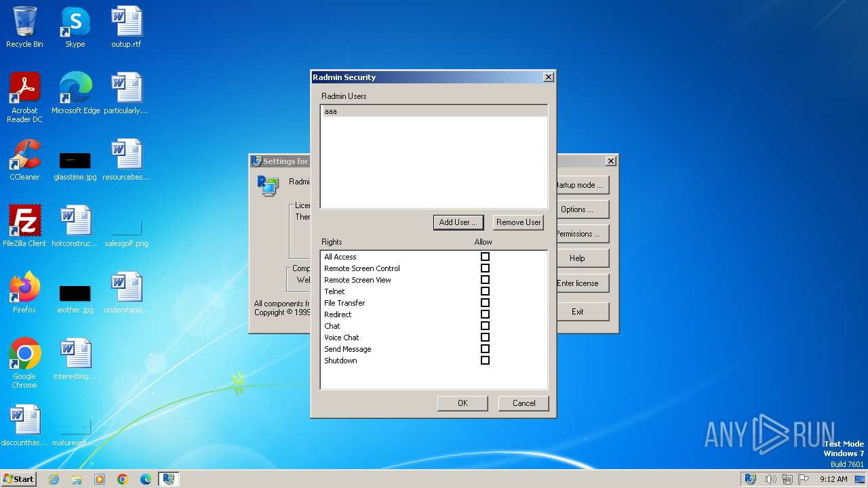This screenshot has width=868, height=488.
Task: Enable the Chat right checkbox
Action: (x=485, y=326)
